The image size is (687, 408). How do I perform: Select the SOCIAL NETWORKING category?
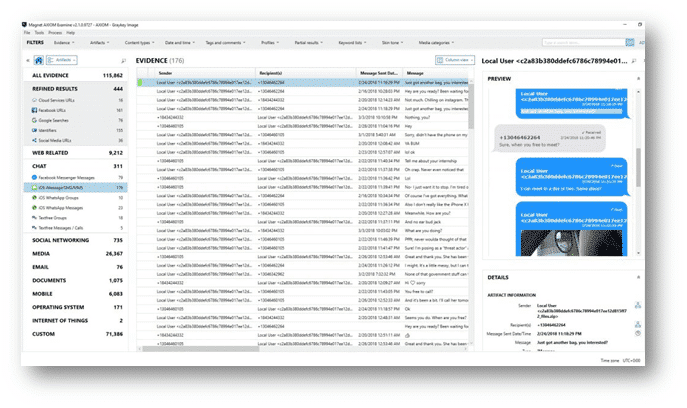pyautogui.click(x=76, y=240)
